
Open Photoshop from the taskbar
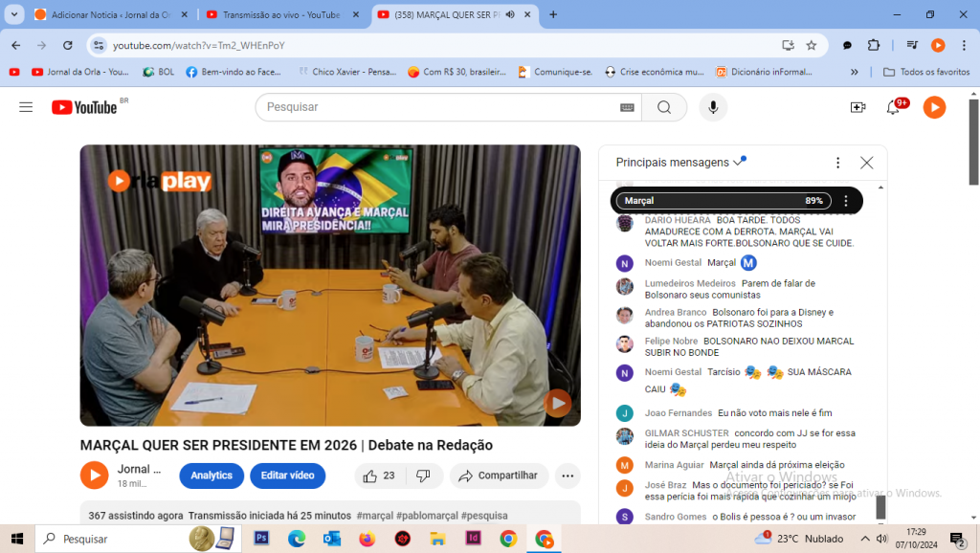pos(261,538)
